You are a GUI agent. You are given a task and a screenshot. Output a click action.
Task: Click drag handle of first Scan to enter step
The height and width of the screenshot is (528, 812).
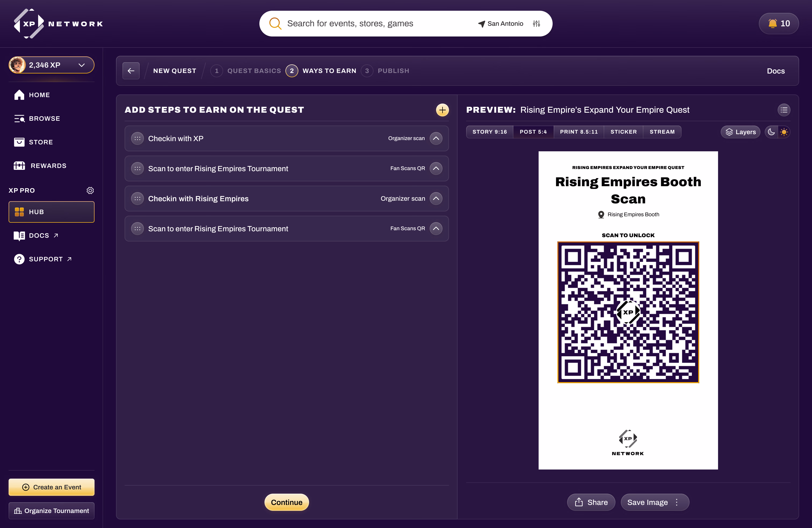click(x=137, y=168)
